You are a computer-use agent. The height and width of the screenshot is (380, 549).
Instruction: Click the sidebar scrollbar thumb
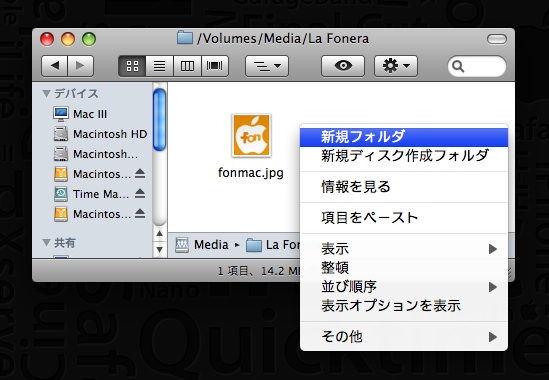point(159,119)
